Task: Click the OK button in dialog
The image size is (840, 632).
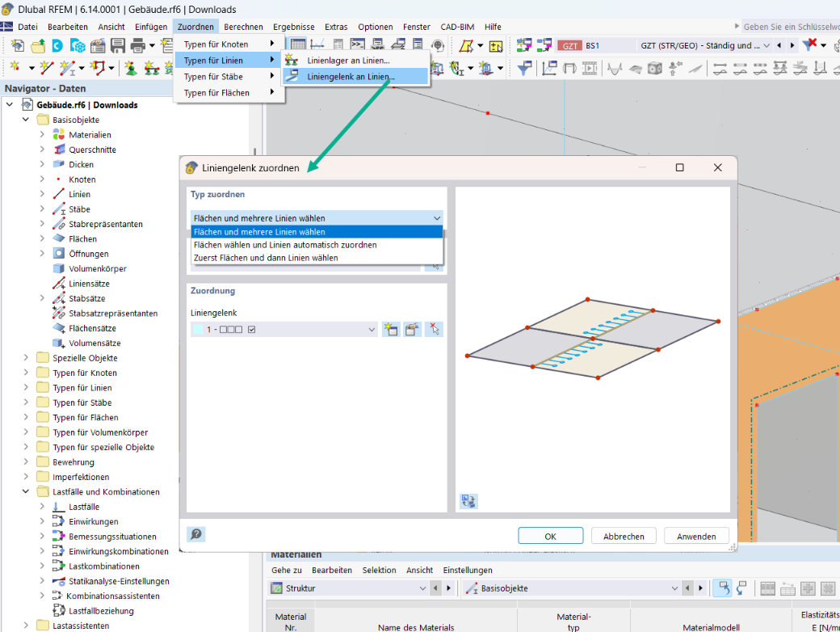Action: [x=550, y=536]
